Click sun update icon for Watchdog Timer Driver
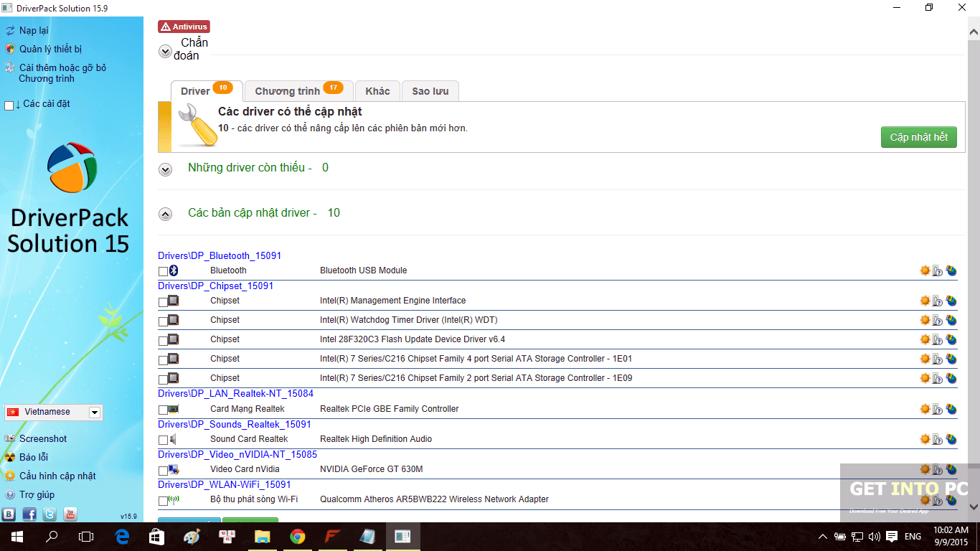This screenshot has height=551, width=980. 925,320
